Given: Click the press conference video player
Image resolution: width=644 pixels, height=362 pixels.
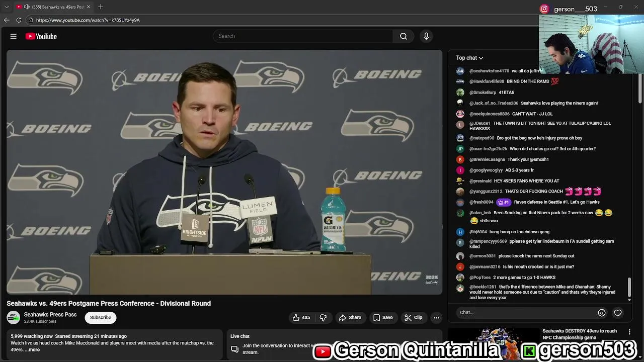Looking at the screenshot, I should pyautogui.click(x=224, y=172).
